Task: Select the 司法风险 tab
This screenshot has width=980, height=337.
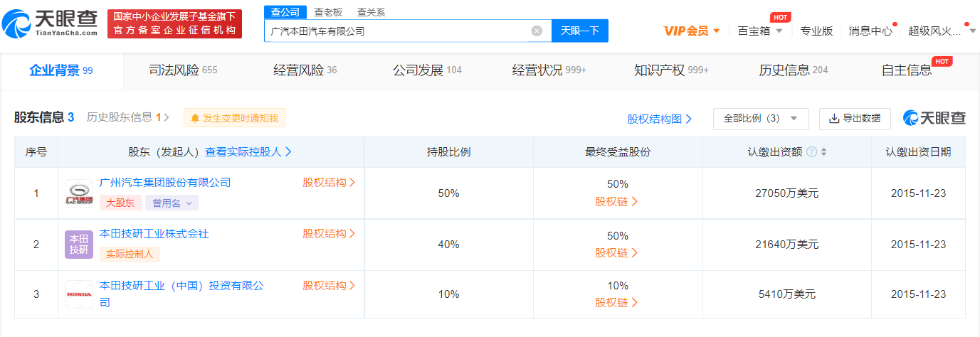Action: coord(183,70)
